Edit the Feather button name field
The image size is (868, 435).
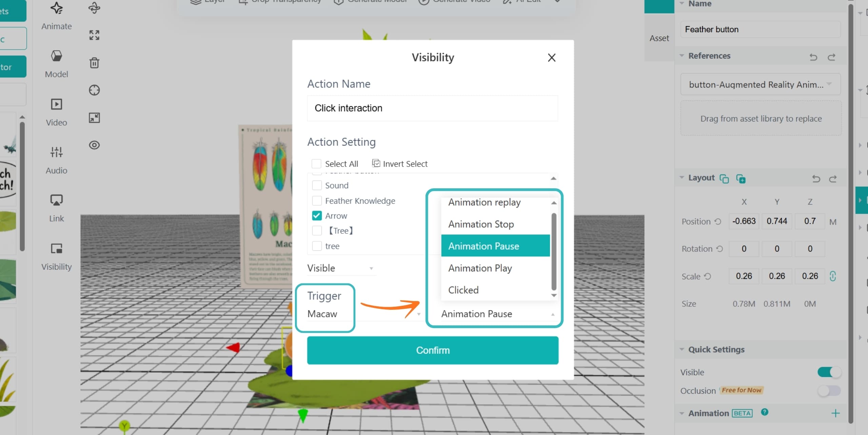coord(761,29)
